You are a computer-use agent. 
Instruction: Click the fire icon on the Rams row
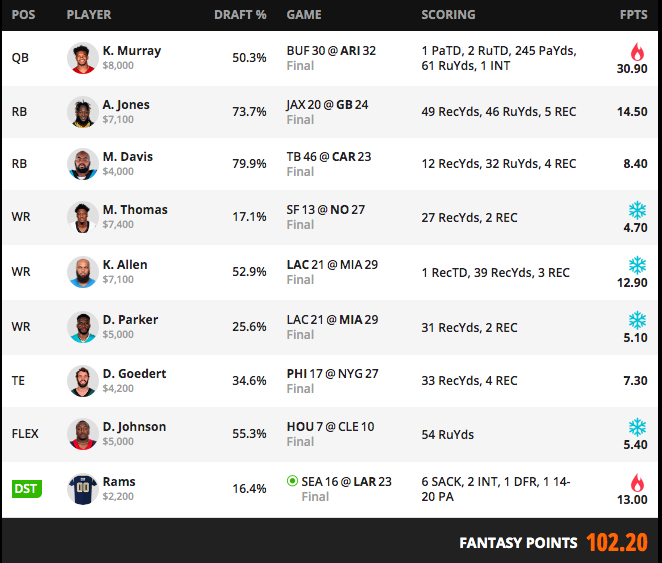(637, 483)
